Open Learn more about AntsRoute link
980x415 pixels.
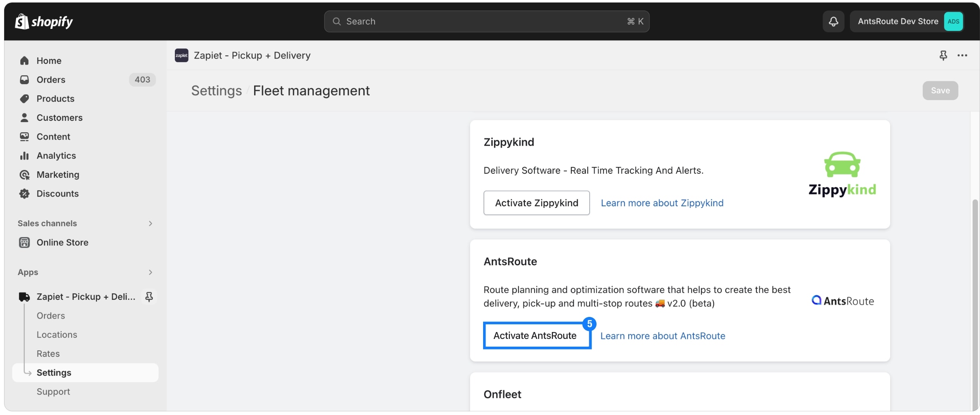tap(662, 336)
